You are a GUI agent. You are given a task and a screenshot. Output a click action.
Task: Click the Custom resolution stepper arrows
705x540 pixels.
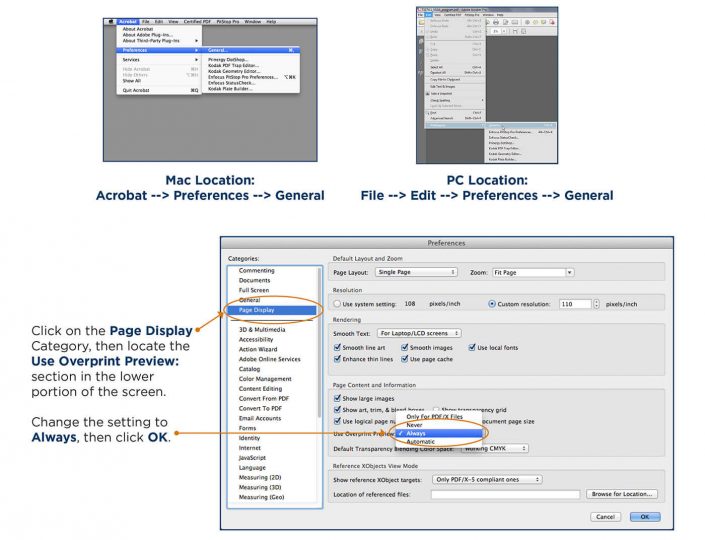click(596, 304)
